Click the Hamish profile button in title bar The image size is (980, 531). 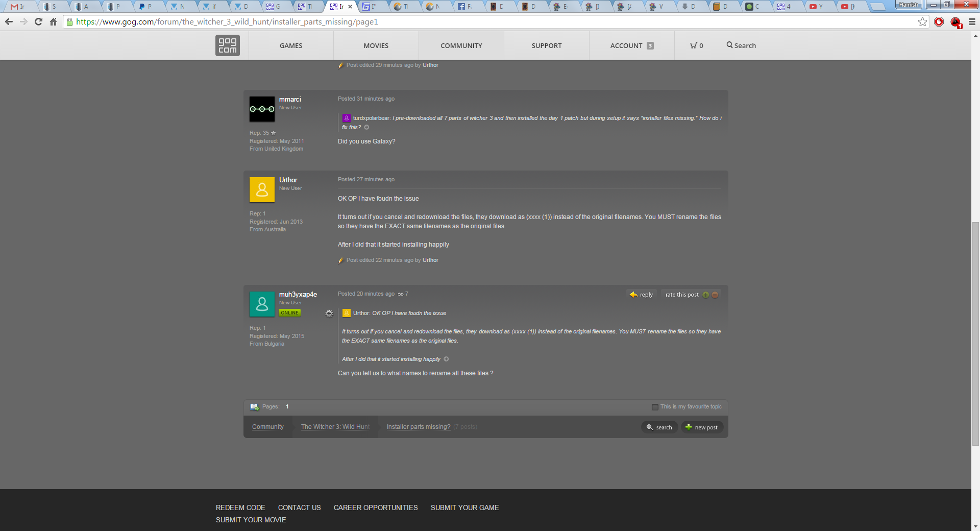(x=909, y=5)
